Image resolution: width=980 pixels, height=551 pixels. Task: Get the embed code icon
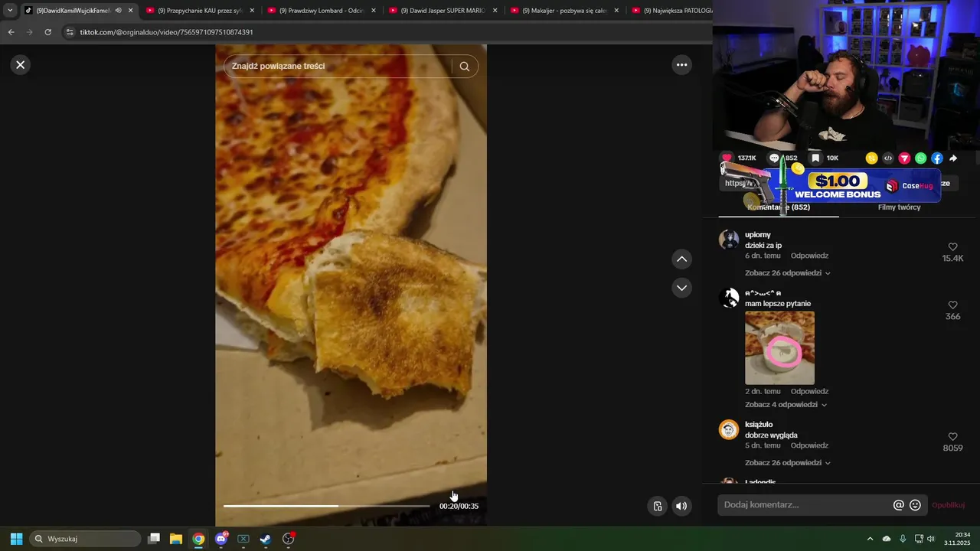point(888,158)
